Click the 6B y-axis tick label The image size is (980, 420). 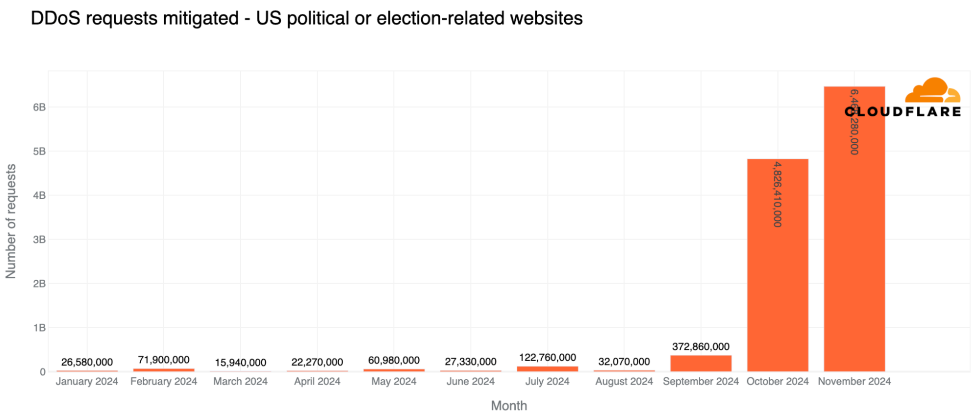coord(39,107)
